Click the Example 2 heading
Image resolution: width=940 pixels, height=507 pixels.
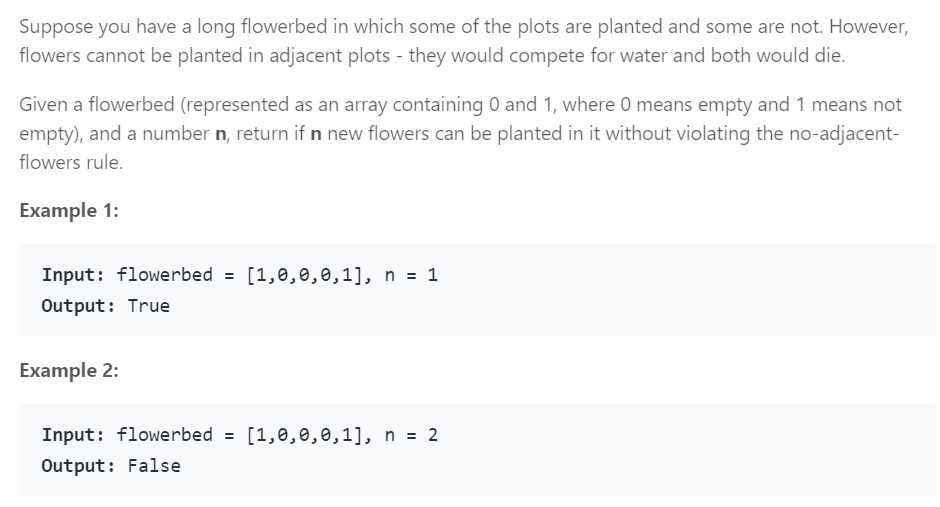[x=69, y=370]
